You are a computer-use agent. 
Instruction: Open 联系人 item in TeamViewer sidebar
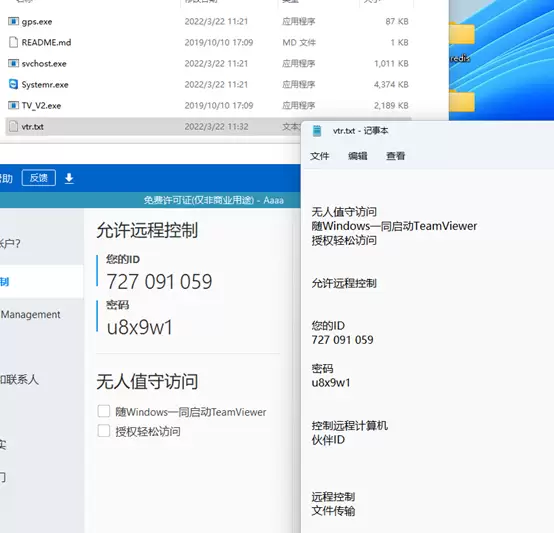19,380
